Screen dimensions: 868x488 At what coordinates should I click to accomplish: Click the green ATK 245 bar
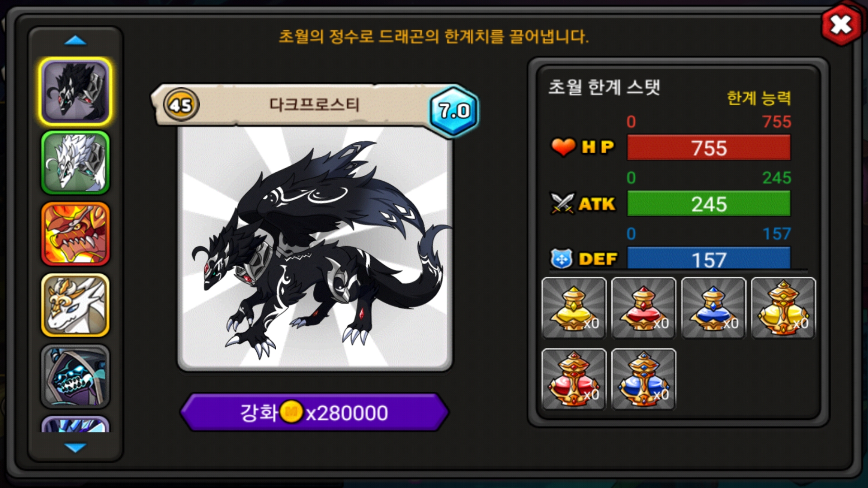709,204
